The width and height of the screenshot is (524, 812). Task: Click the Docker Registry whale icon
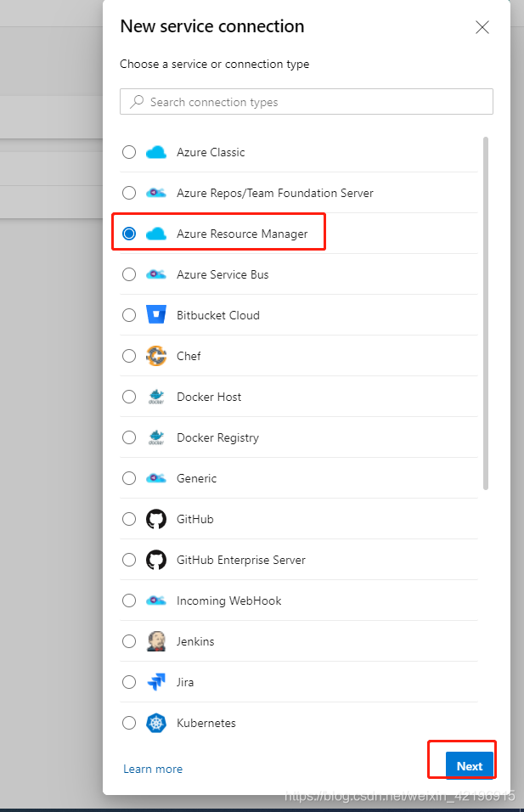pyautogui.click(x=156, y=437)
